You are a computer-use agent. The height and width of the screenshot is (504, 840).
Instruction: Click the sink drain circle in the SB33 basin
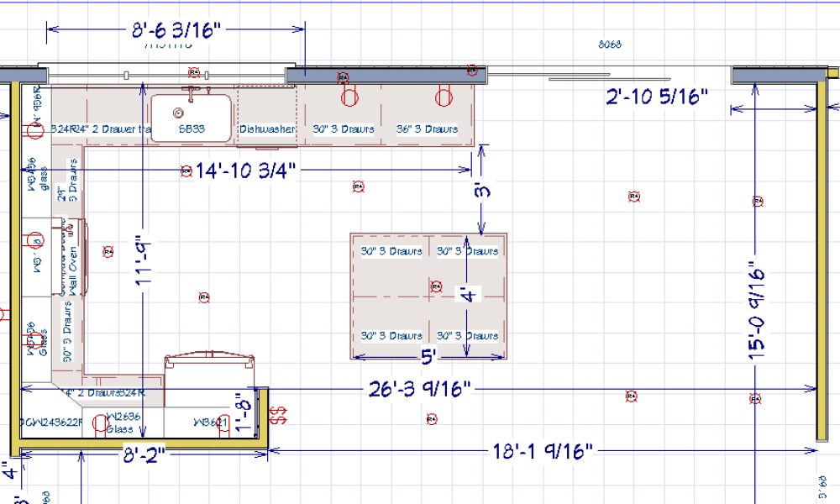(177, 111)
